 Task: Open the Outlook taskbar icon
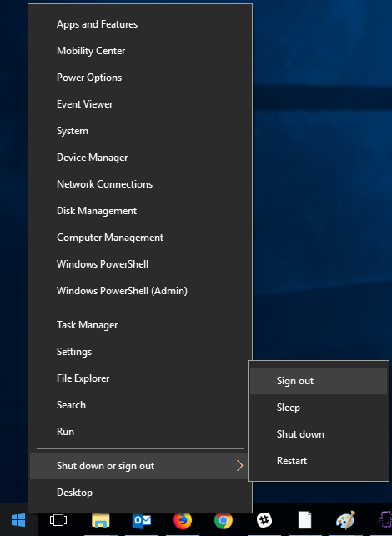tap(142, 520)
